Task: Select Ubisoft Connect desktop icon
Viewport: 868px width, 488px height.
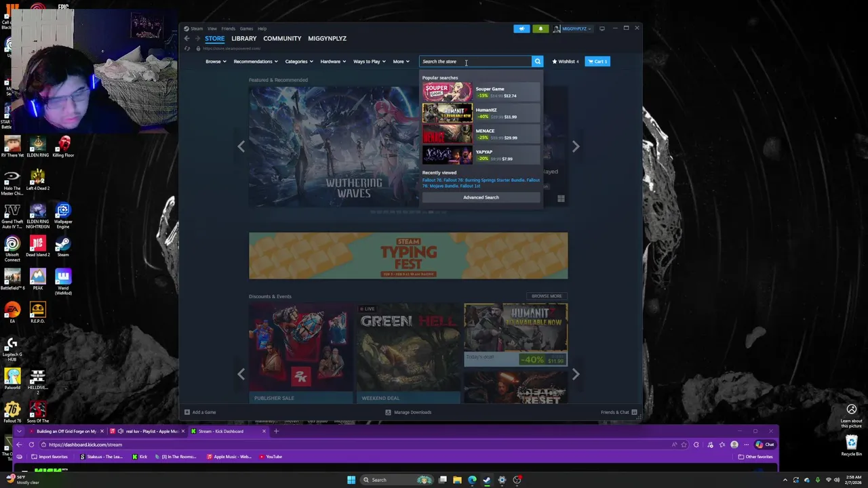Action: pyautogui.click(x=12, y=249)
